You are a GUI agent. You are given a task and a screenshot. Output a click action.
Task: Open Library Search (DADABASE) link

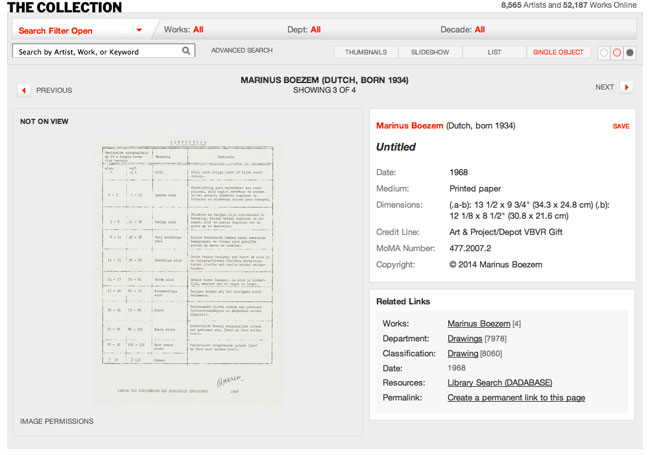pos(500,382)
